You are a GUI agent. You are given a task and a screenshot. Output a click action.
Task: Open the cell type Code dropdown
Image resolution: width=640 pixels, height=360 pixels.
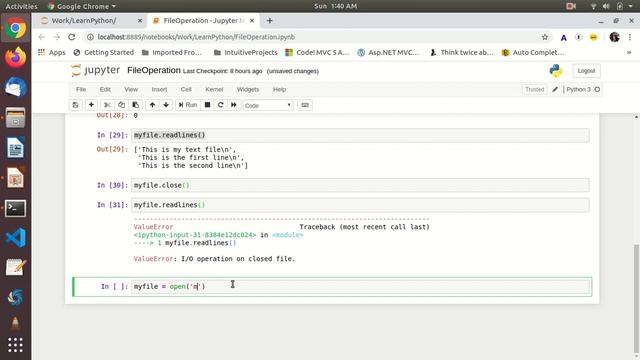pos(268,105)
